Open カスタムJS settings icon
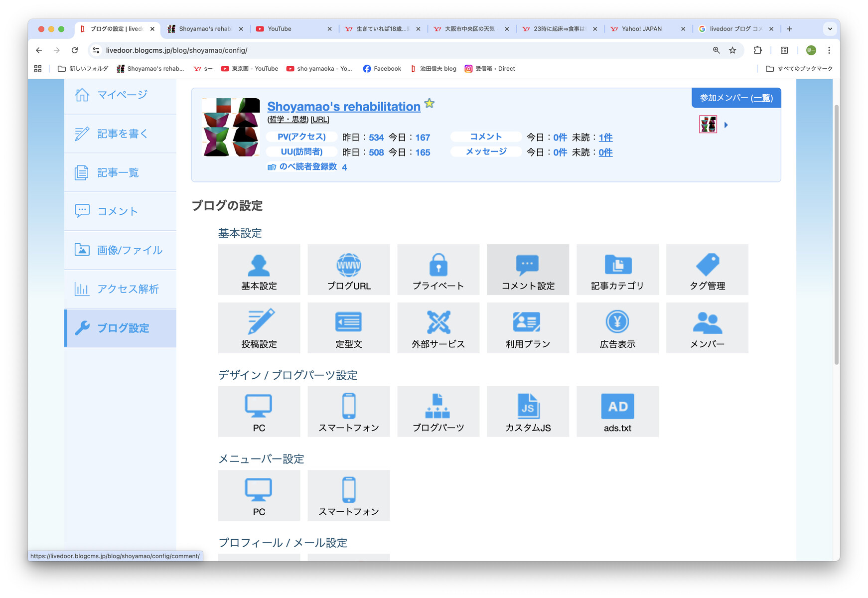The height and width of the screenshot is (598, 868). click(528, 411)
